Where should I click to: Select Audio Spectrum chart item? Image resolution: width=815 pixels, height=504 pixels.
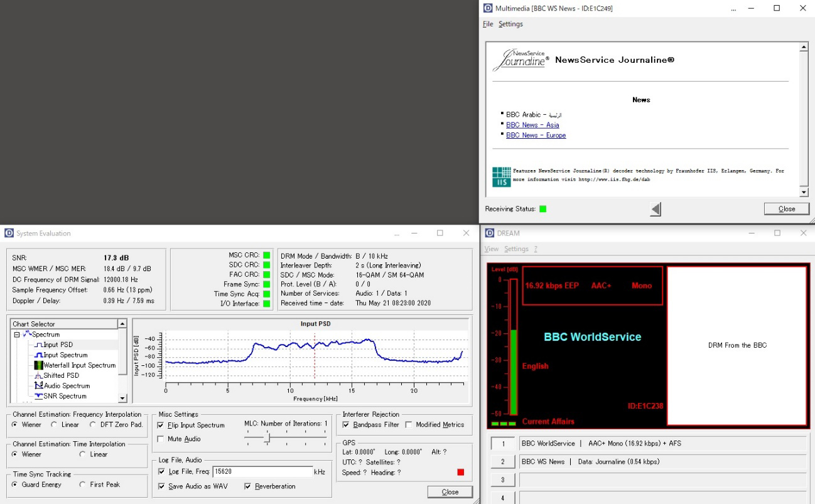(x=67, y=386)
